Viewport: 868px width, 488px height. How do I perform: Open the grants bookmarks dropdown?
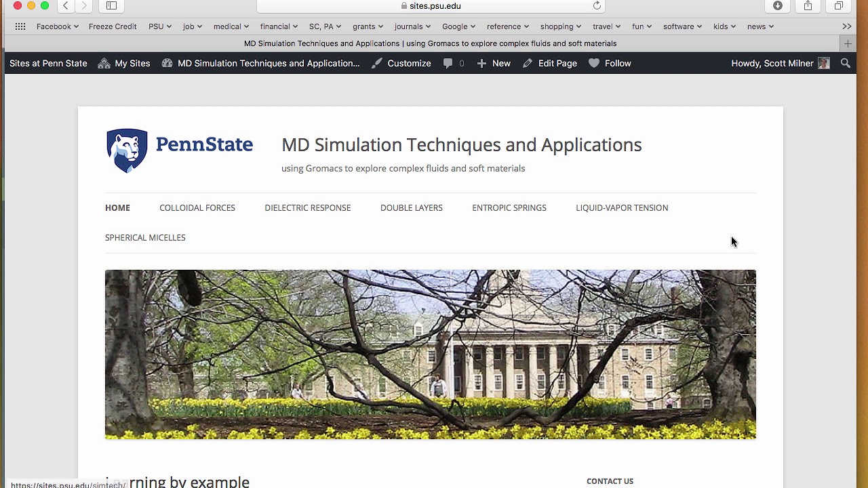(368, 26)
